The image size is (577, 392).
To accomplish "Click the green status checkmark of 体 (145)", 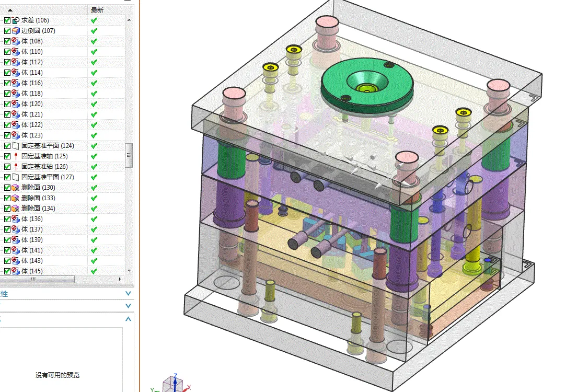I will [x=94, y=271].
